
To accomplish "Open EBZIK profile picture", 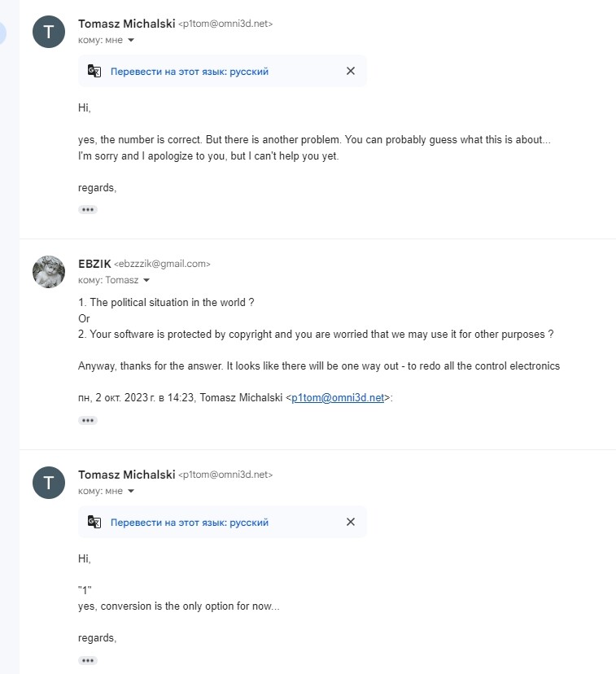I will tap(49, 272).
